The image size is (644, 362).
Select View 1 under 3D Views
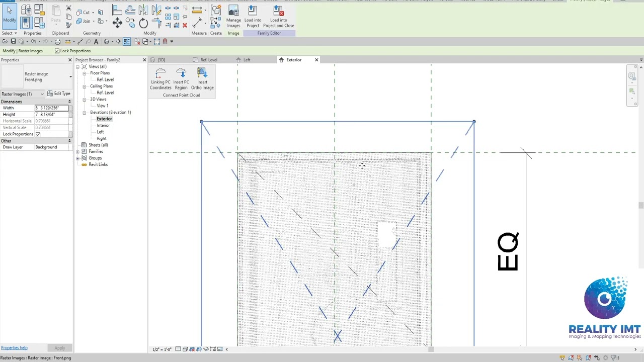click(x=102, y=106)
